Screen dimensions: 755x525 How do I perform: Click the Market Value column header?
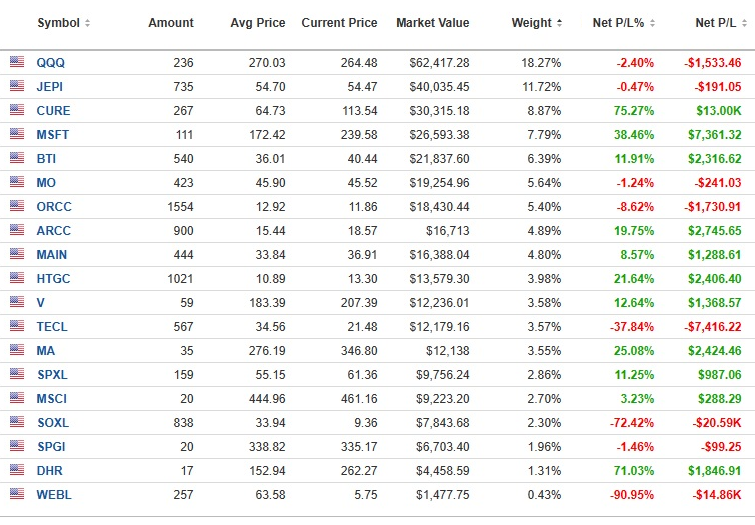[432, 23]
